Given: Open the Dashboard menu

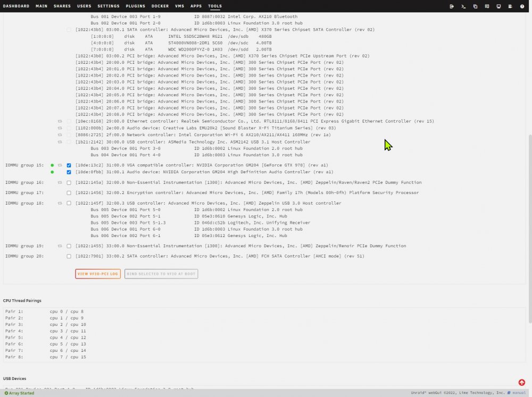Looking at the screenshot, I should pos(16,6).
